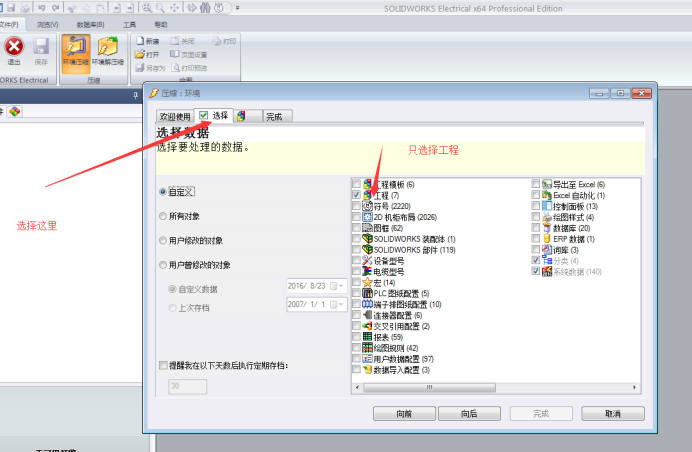Uncheck the 工程 (7) checkbox
This screenshot has width=692, height=452.
[x=357, y=195]
